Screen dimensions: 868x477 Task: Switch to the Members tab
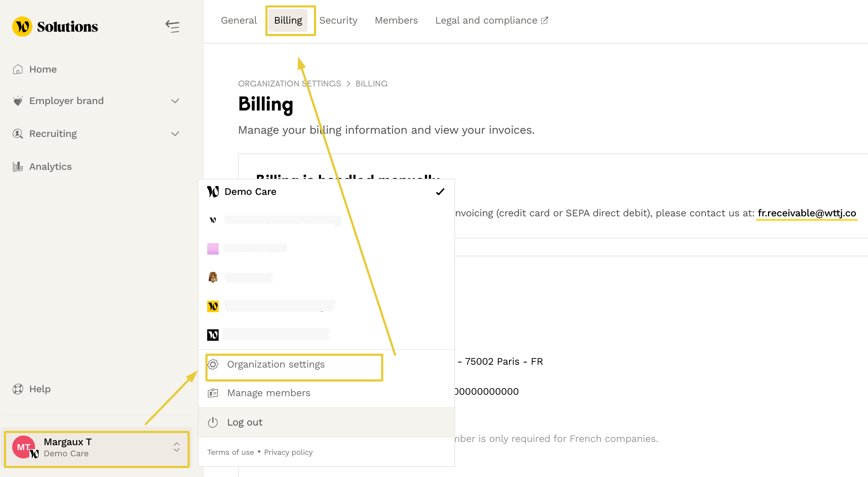[x=396, y=20]
